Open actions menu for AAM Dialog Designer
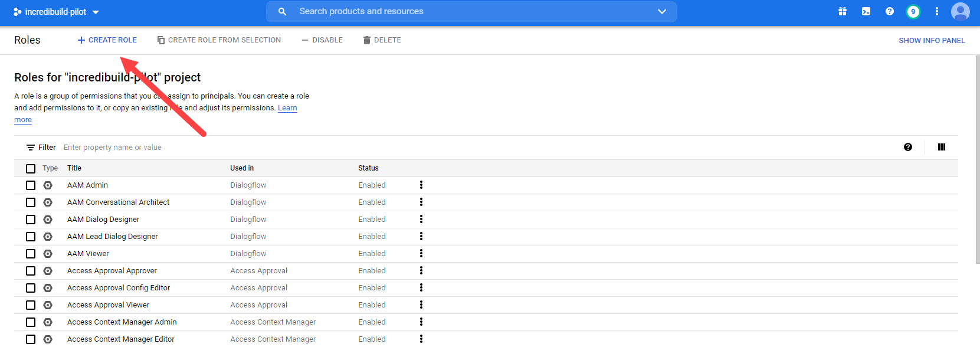 click(421, 219)
